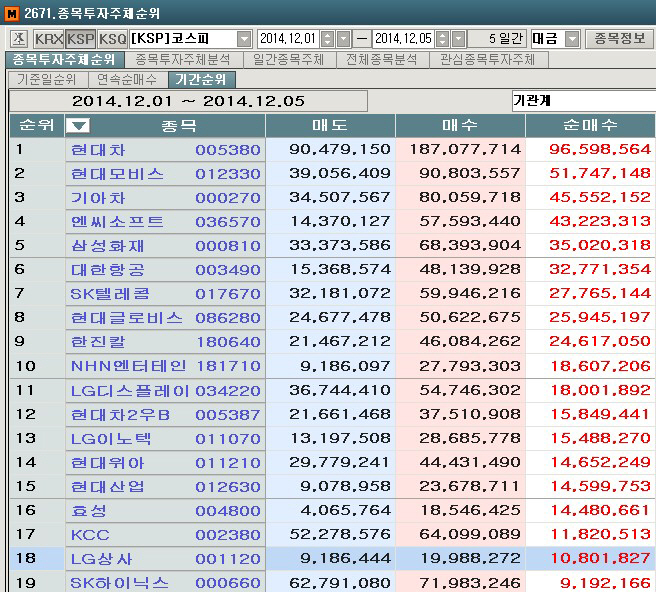Click net buy value 10,801,827
Screen dimensions: 656x592
(600, 558)
